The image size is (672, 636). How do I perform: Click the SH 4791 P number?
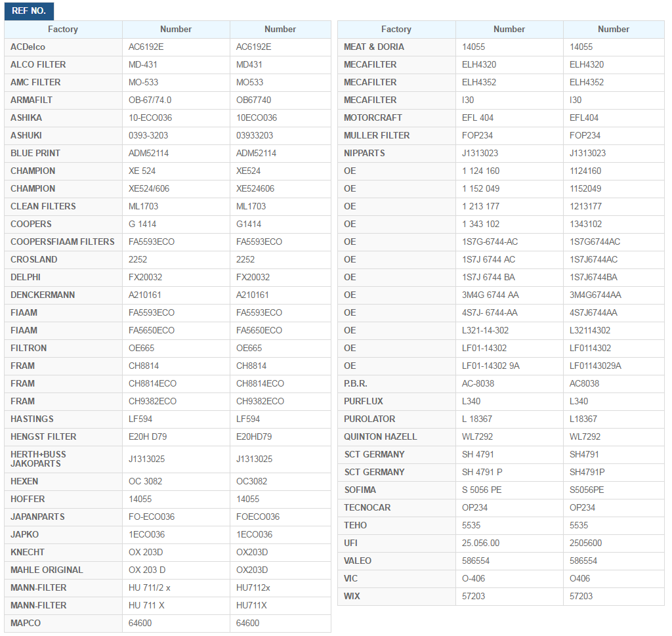482,473
